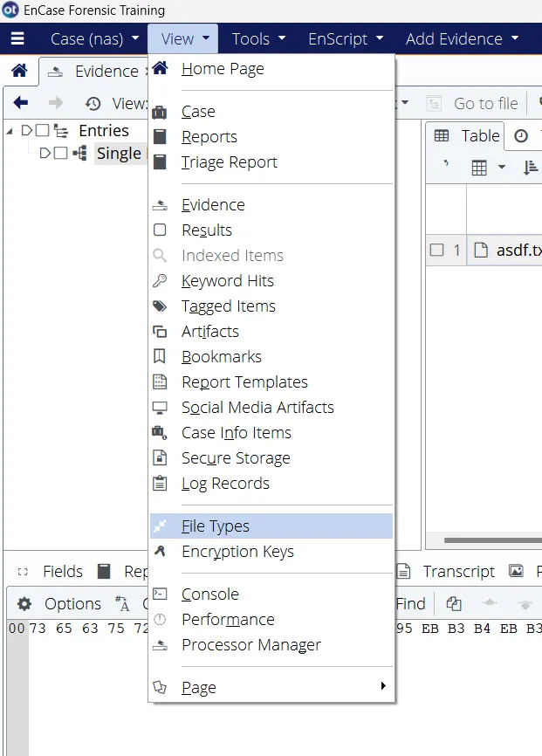
Task: Click the copy icon next to Find
Action: coord(454,603)
